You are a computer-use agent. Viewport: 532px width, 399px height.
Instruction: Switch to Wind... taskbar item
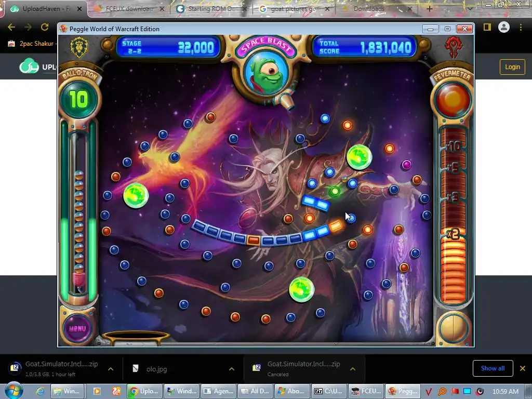181,391
